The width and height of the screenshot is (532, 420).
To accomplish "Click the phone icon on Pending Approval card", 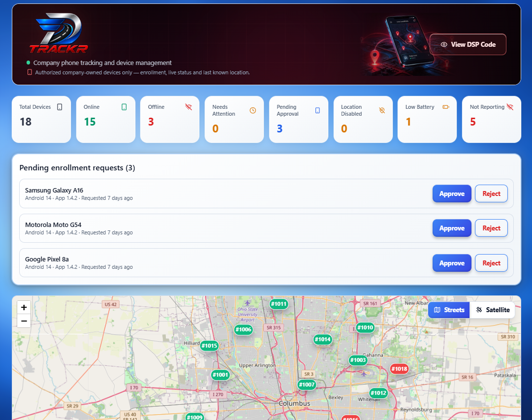I will click(317, 110).
